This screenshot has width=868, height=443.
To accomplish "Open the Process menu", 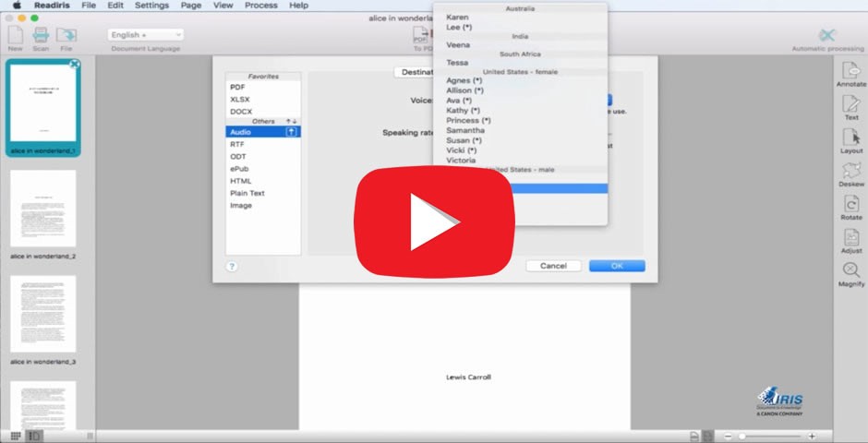I will tap(260, 5).
